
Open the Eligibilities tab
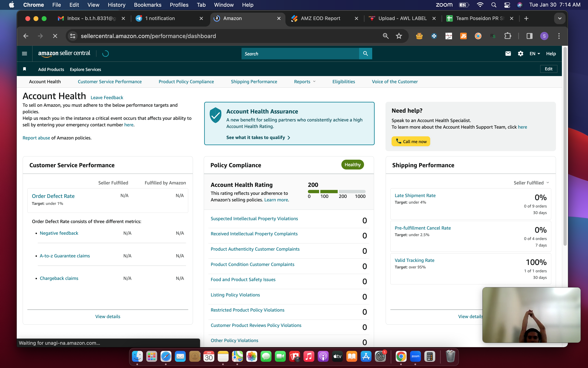point(344,82)
